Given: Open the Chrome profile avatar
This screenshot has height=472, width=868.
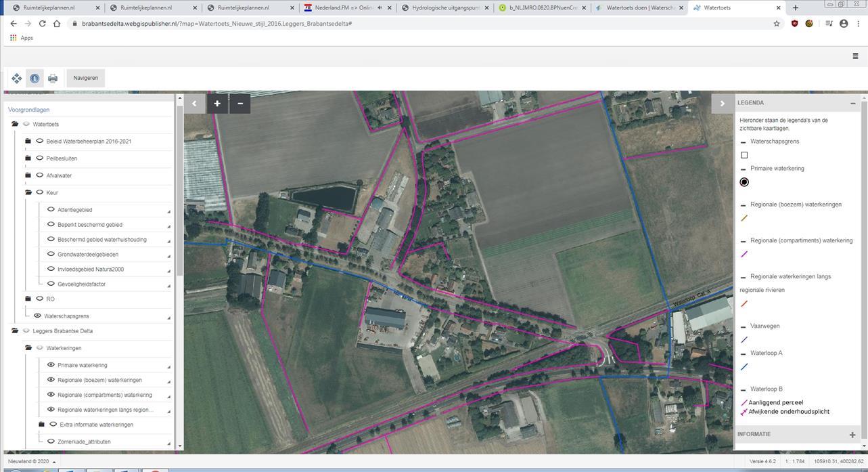Looking at the screenshot, I should pyautogui.click(x=844, y=24).
